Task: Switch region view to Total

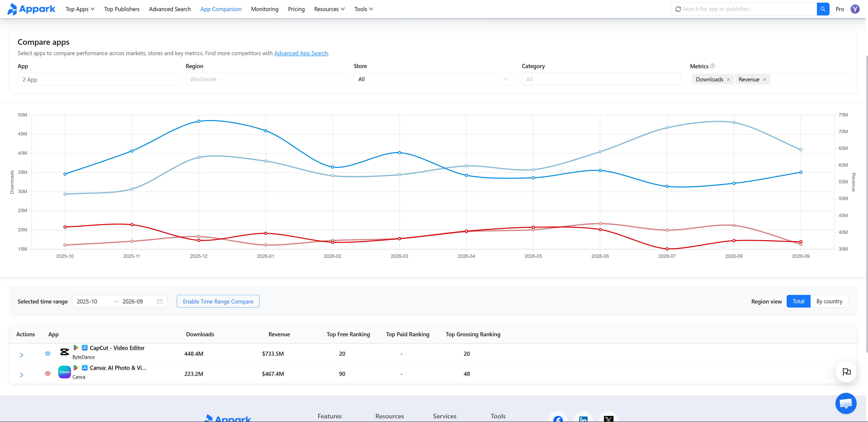Action: point(798,301)
